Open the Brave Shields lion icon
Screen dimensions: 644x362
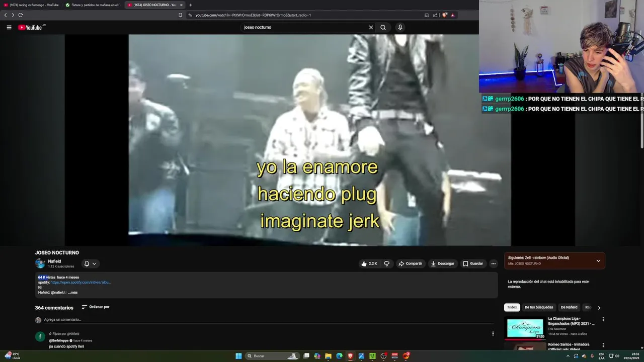(x=445, y=15)
